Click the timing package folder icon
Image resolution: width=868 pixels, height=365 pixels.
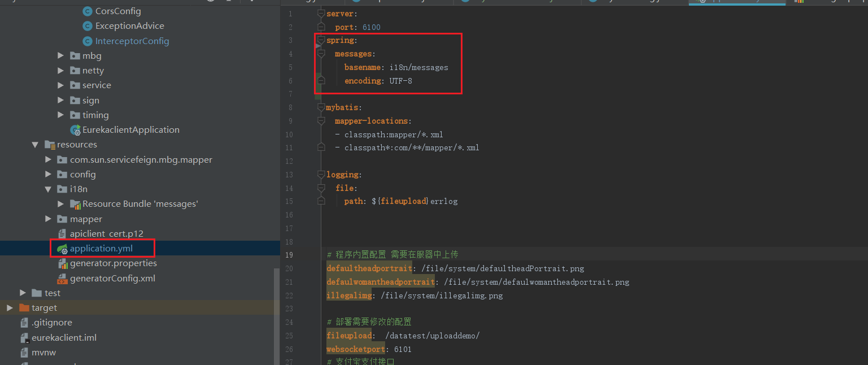[75, 115]
